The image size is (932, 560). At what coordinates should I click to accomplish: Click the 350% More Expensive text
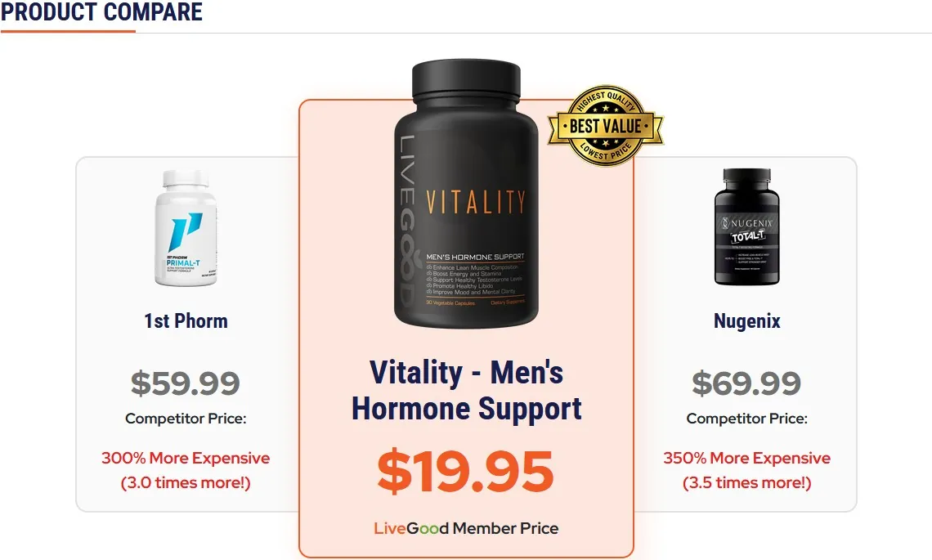coord(746,458)
